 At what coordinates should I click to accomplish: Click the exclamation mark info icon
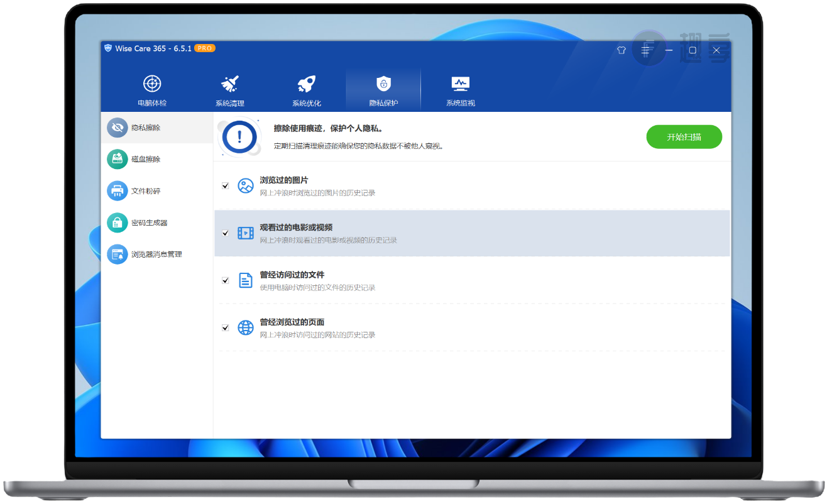point(239,136)
